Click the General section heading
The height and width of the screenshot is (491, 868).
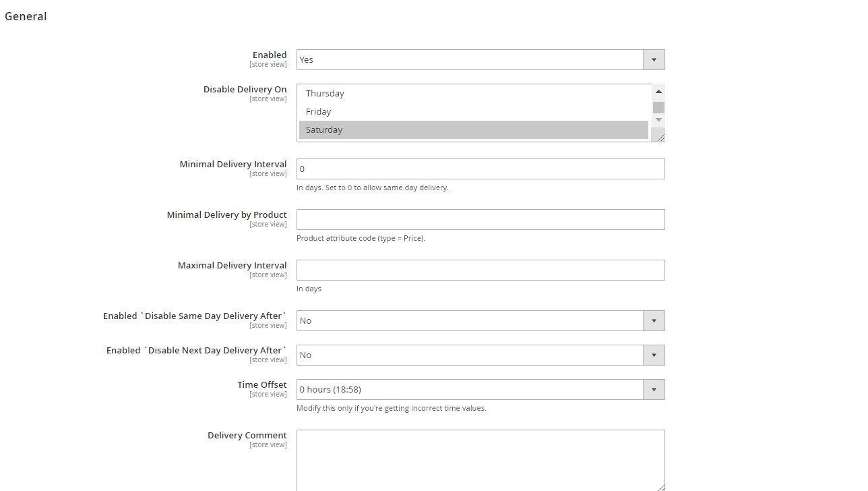point(26,16)
